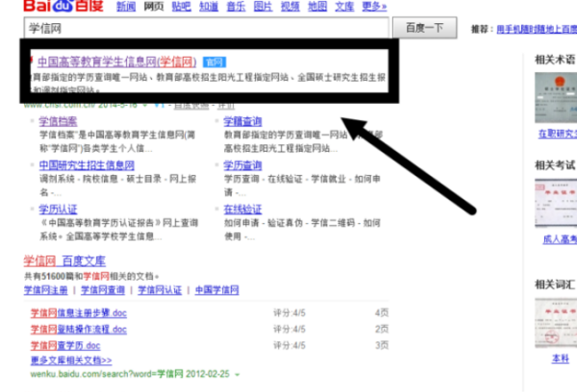Open the 成人高考 sidebar link
The height and width of the screenshot is (392, 577).
click(x=560, y=240)
